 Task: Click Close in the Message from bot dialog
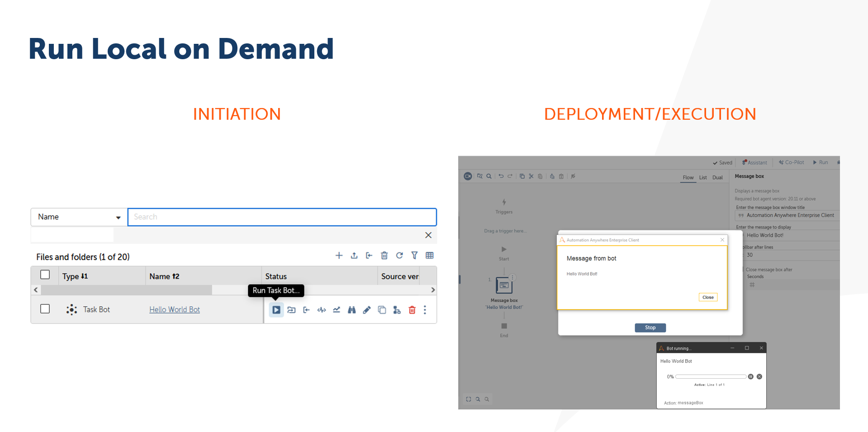point(708,297)
